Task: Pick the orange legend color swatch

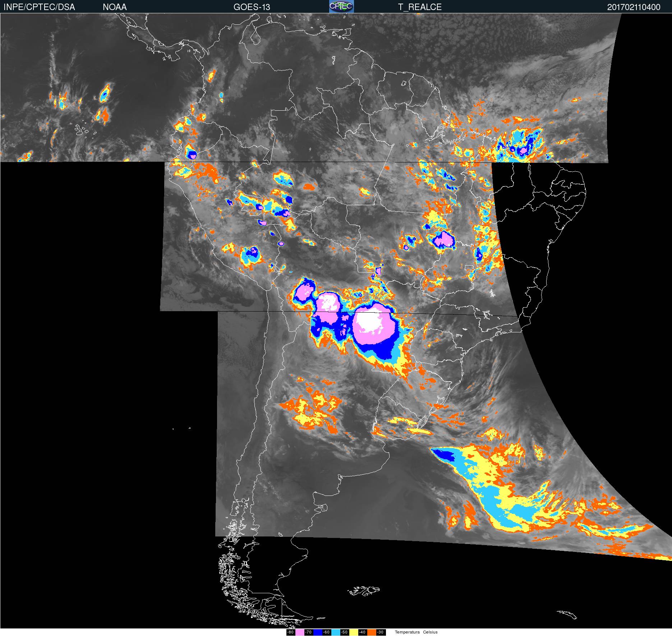Action: pyautogui.click(x=372, y=632)
